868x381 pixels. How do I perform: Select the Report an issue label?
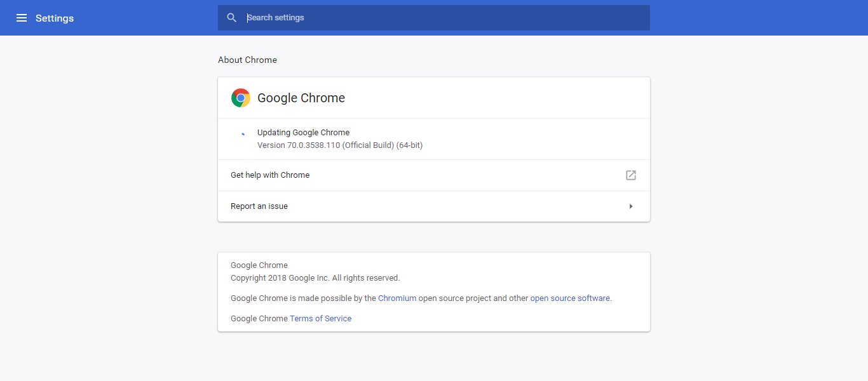pyautogui.click(x=259, y=206)
